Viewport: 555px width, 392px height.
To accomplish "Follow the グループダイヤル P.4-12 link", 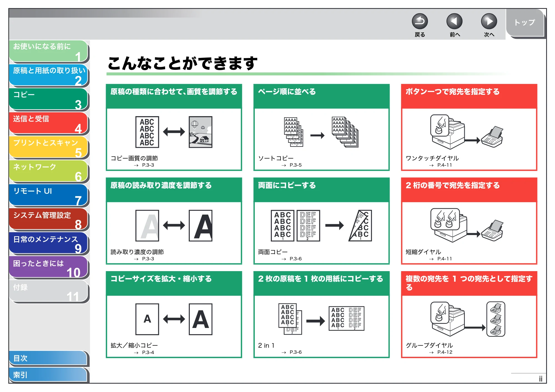I will pyautogui.click(x=429, y=348).
